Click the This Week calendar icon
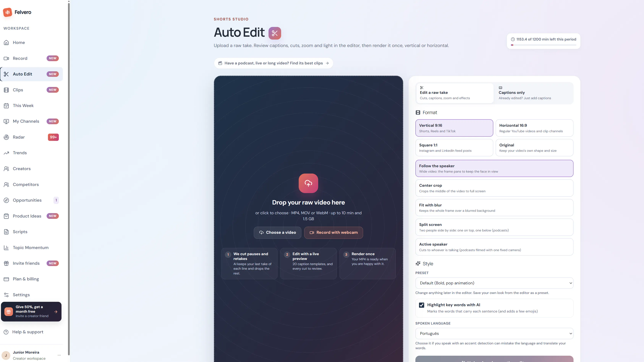 (x=6, y=106)
